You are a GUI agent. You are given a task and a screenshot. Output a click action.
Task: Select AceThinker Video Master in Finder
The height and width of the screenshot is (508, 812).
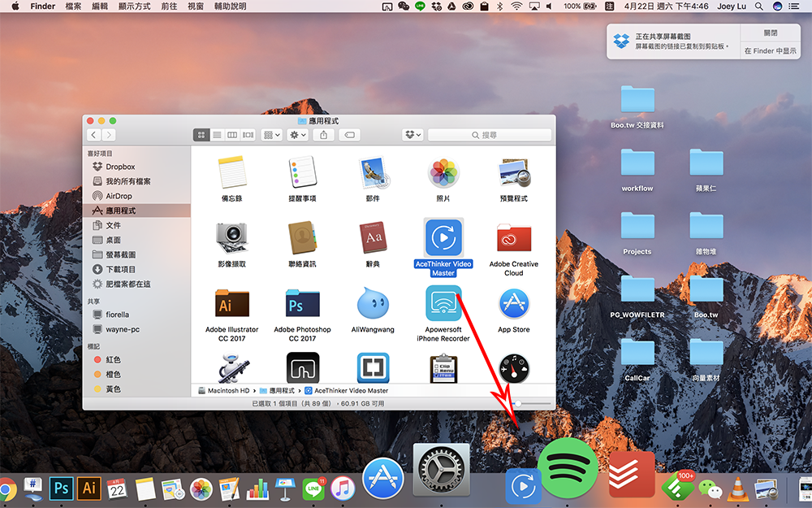443,238
